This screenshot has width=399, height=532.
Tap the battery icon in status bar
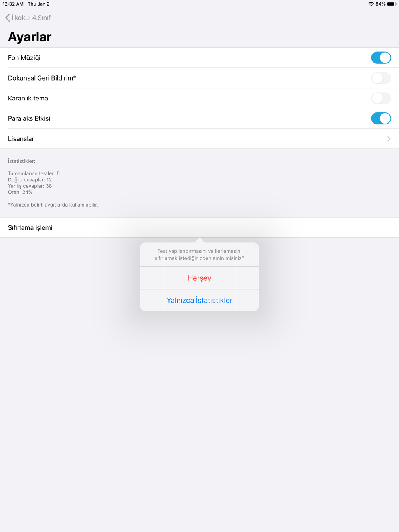pyautogui.click(x=391, y=4)
